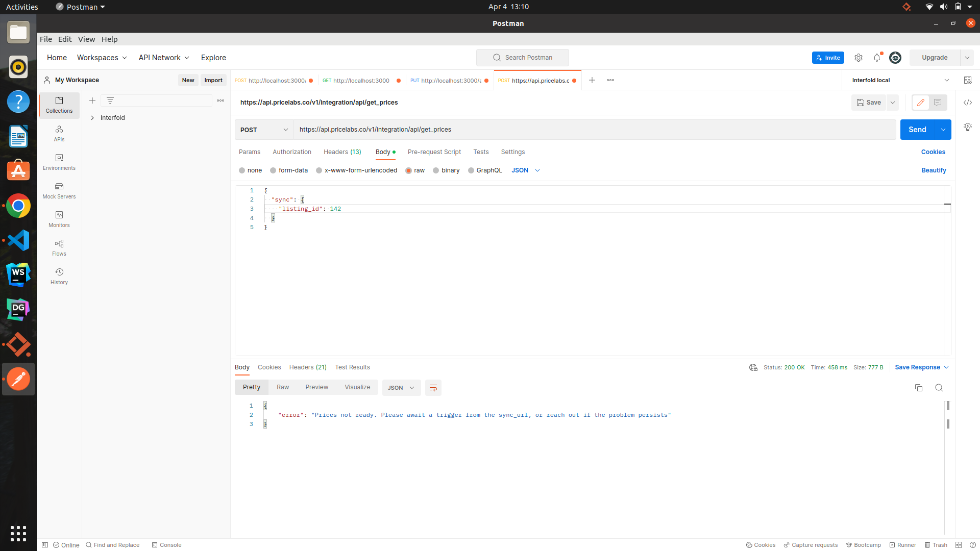The image size is (980, 551).
Task: Choose the GraphQL body type
Action: point(471,170)
